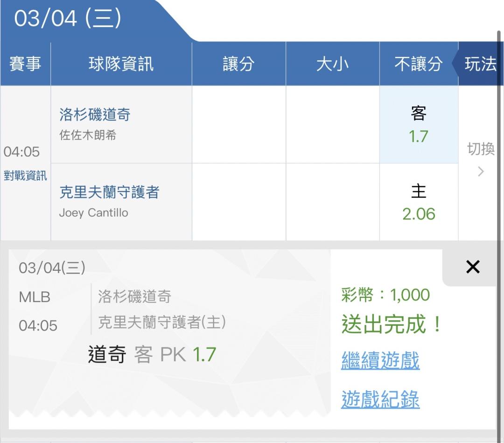
Task: Click the 切換 chevron arrow
Action: [481, 172]
